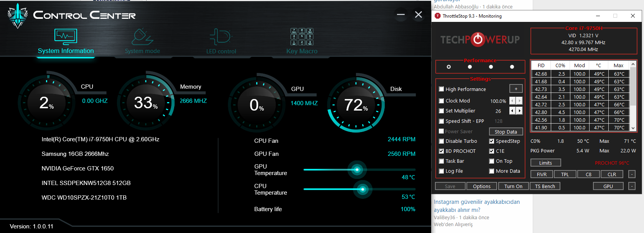Switch to LED control tab
Image resolution: width=644 pixels, height=233 pixels.
(x=221, y=51)
